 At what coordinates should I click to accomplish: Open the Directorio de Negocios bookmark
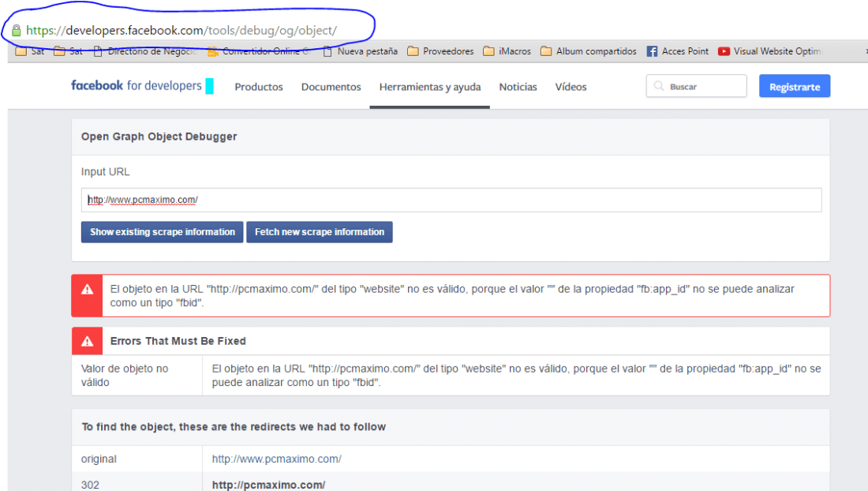[145, 51]
